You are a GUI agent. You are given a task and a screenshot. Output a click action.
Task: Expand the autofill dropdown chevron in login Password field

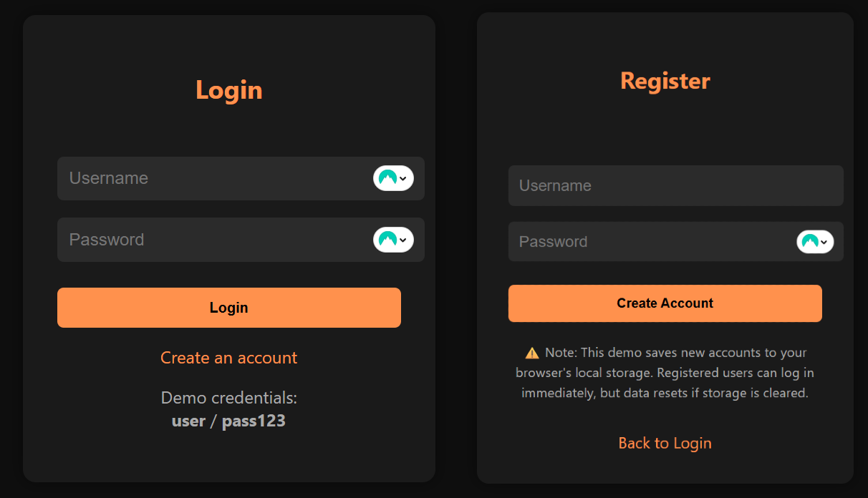pos(403,240)
